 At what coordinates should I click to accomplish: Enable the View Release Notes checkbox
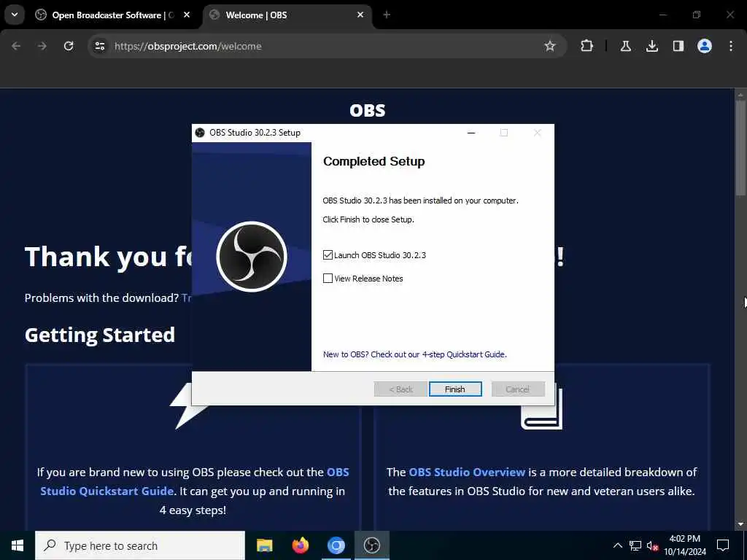pyautogui.click(x=328, y=278)
